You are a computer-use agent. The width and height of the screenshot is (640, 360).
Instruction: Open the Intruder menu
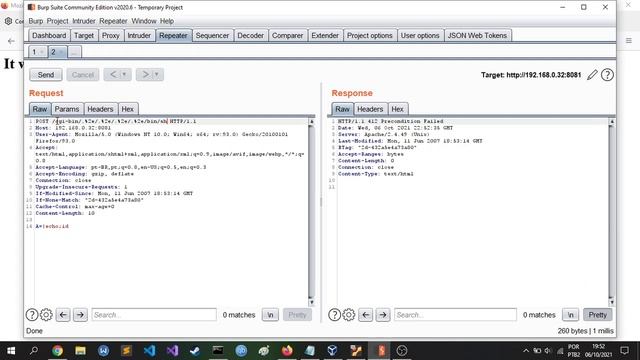[x=84, y=21]
